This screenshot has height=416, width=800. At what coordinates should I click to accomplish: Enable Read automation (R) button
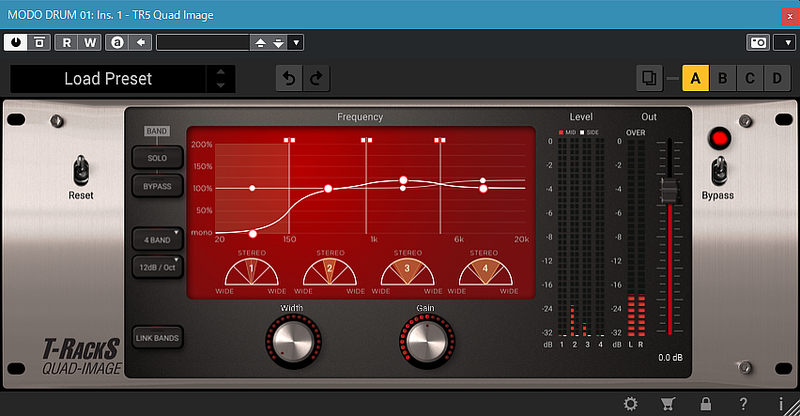(x=66, y=42)
